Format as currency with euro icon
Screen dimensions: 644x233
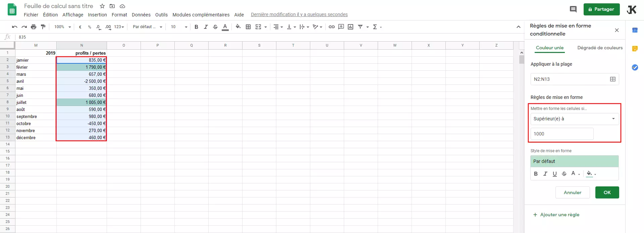pos(80,27)
